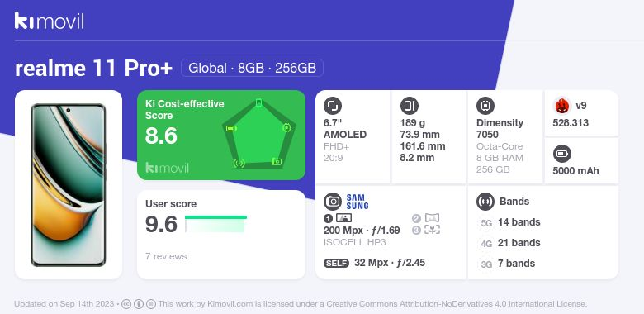Click the user score green bar
The image size is (644, 314).
pos(215,224)
